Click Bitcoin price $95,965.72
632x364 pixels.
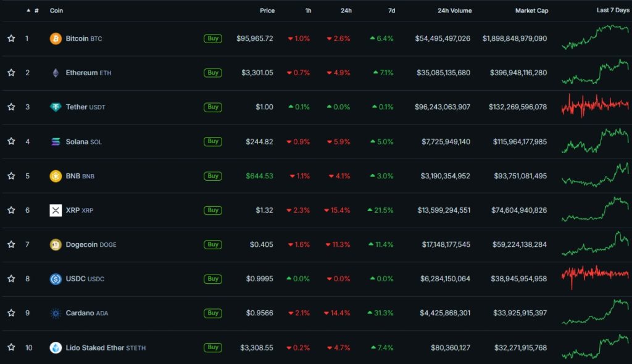tap(255, 39)
